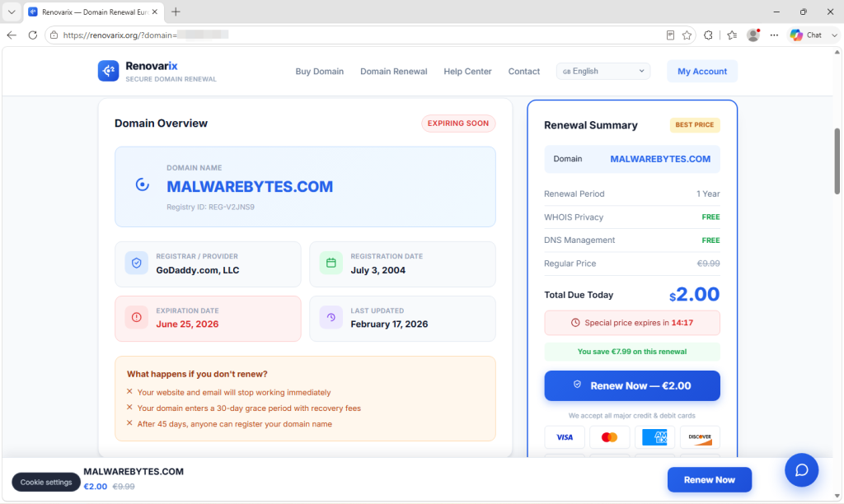Click the Renovarix logo icon
Screen dimensions: 844x504
coord(108,71)
